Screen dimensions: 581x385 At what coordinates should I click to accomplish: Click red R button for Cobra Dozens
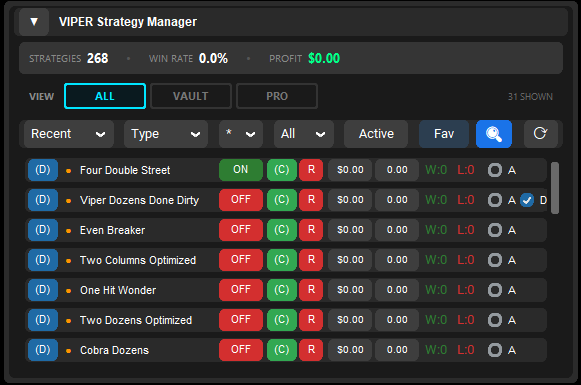click(x=311, y=350)
